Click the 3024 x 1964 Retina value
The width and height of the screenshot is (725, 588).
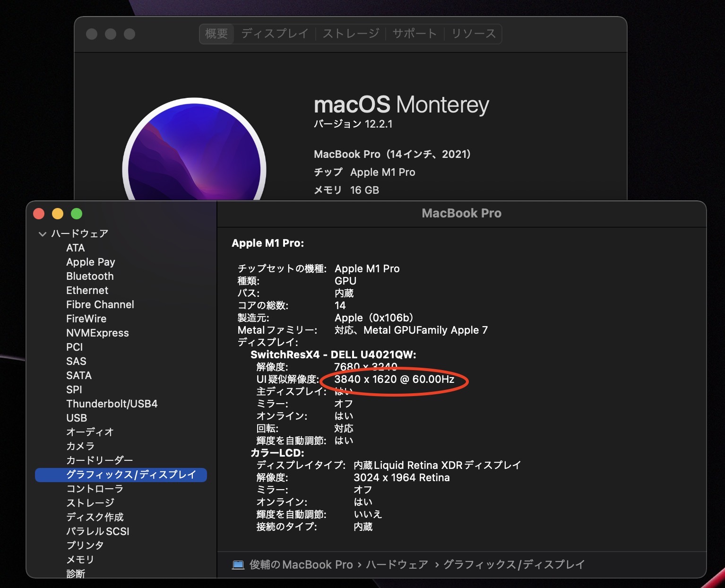point(402,477)
